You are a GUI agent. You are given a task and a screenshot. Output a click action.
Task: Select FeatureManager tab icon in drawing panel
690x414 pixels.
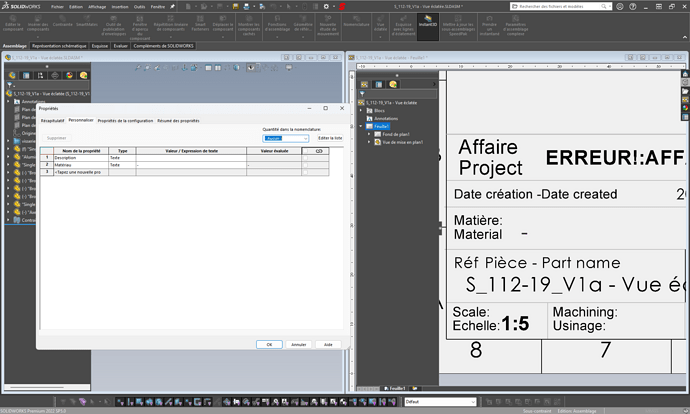pyautogui.click(x=364, y=83)
